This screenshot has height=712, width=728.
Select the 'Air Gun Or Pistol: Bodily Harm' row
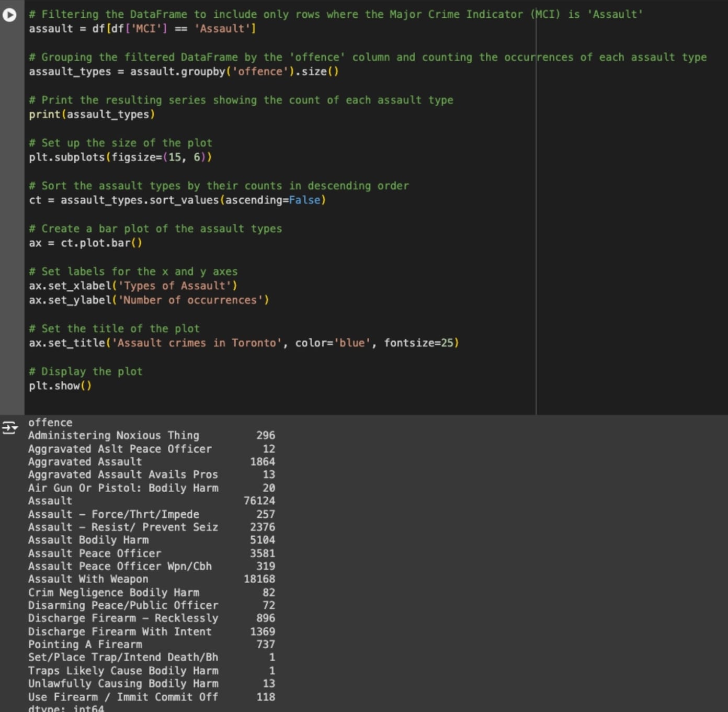point(152,488)
